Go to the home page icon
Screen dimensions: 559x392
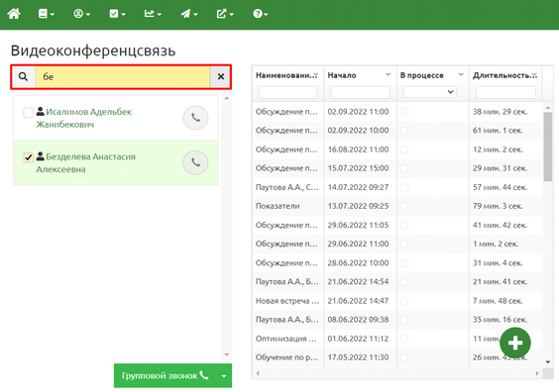[x=14, y=14]
